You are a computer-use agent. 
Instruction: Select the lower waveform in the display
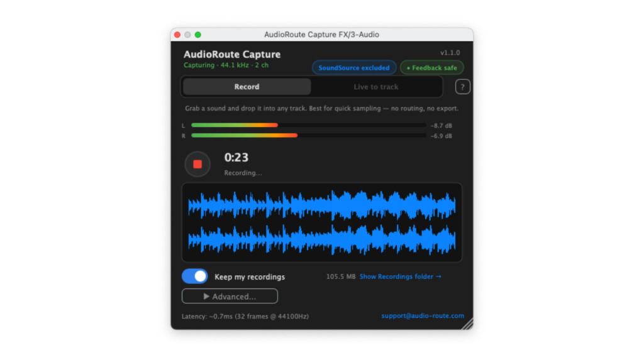(322, 239)
